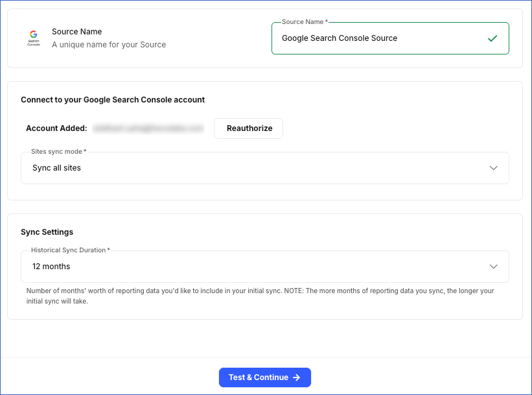Click 'Connect to your Google Search Console account' heading
The image size is (532, 395).
click(x=113, y=100)
